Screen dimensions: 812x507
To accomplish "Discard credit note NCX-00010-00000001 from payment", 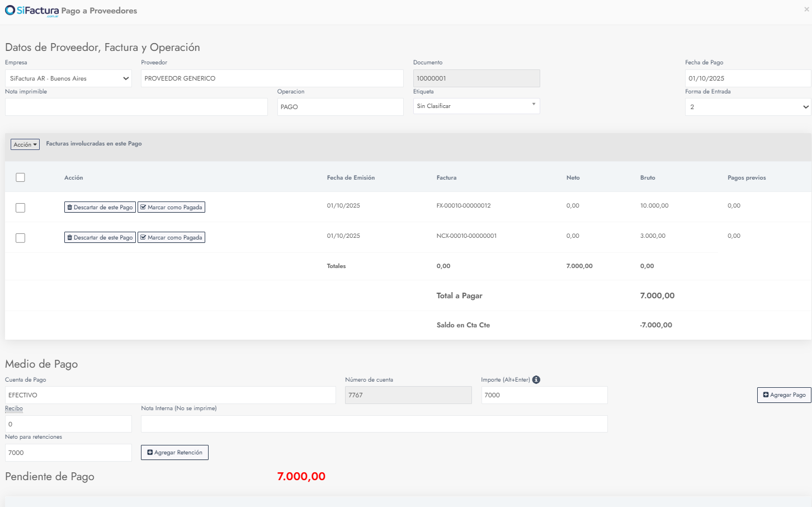I will coord(100,238).
